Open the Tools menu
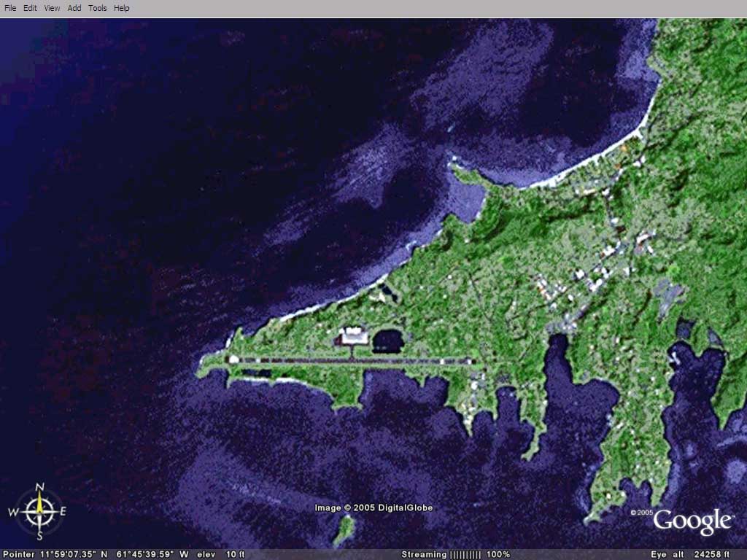This screenshot has height=560, width=747. pos(97,8)
